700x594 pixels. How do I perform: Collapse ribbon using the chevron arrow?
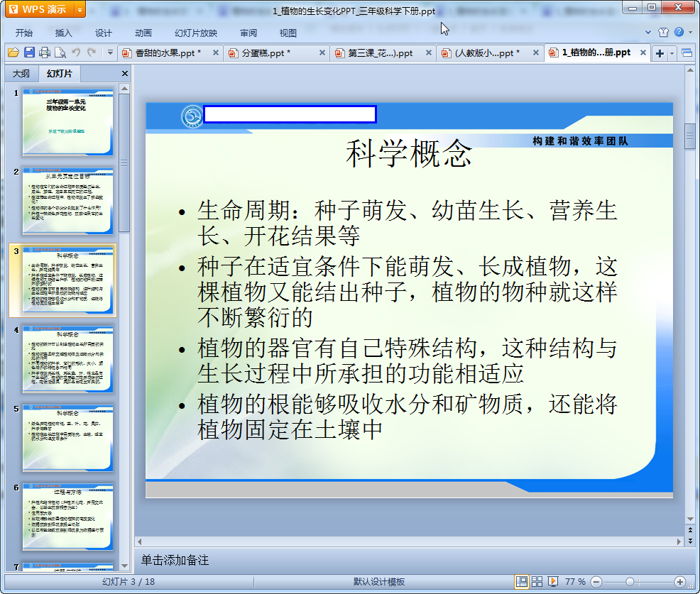(647, 32)
